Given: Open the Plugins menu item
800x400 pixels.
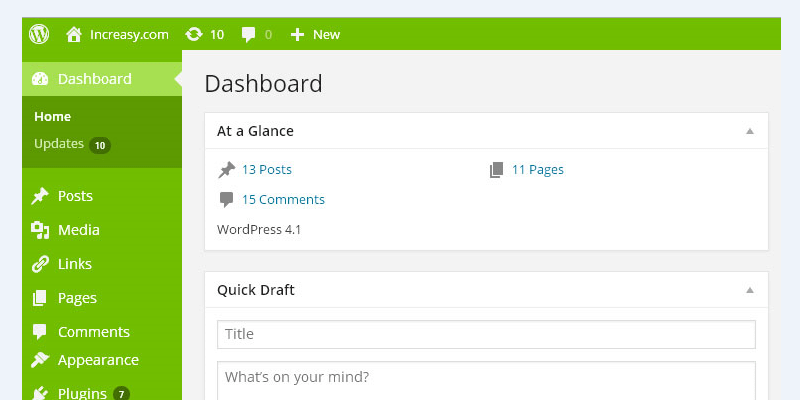Looking at the screenshot, I should click(x=82, y=393).
